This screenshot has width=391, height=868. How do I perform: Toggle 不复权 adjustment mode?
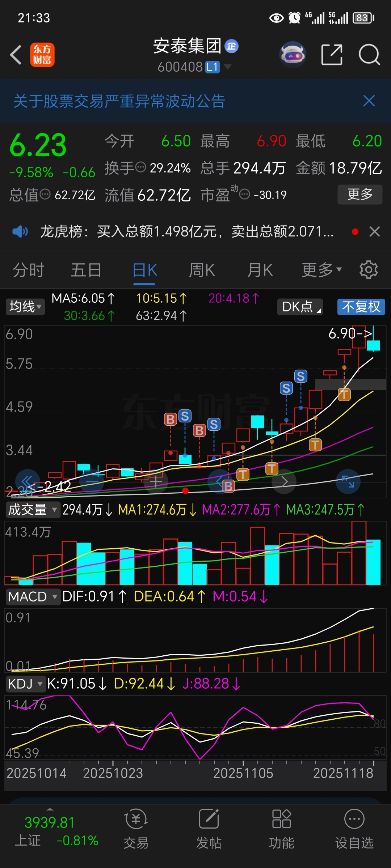(361, 307)
